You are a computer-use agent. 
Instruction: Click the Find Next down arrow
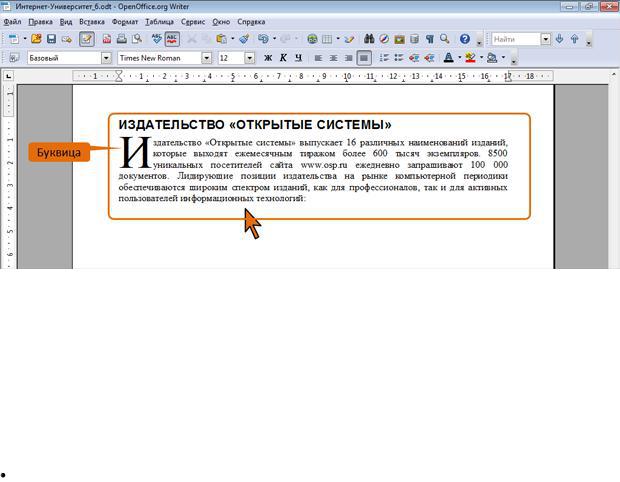pyautogui.click(x=560, y=39)
